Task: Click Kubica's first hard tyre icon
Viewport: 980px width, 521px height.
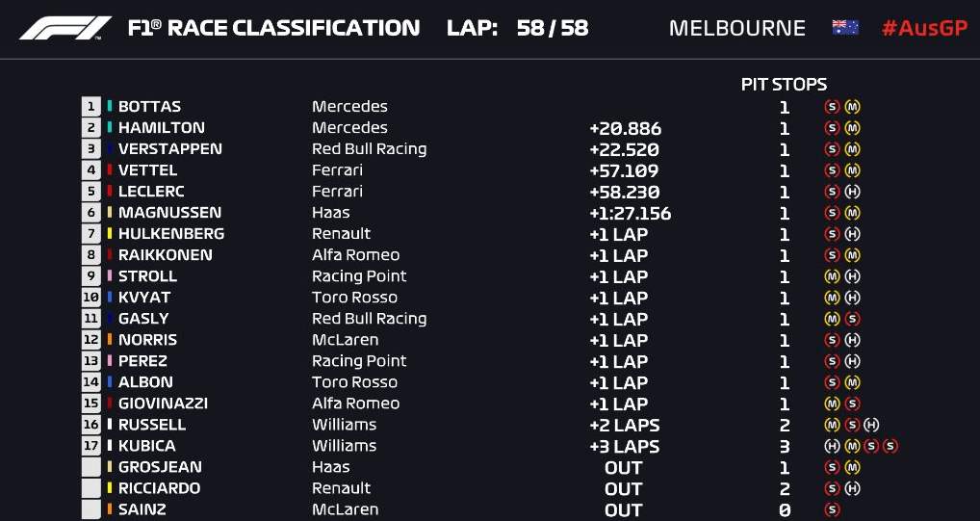Action: pos(832,446)
